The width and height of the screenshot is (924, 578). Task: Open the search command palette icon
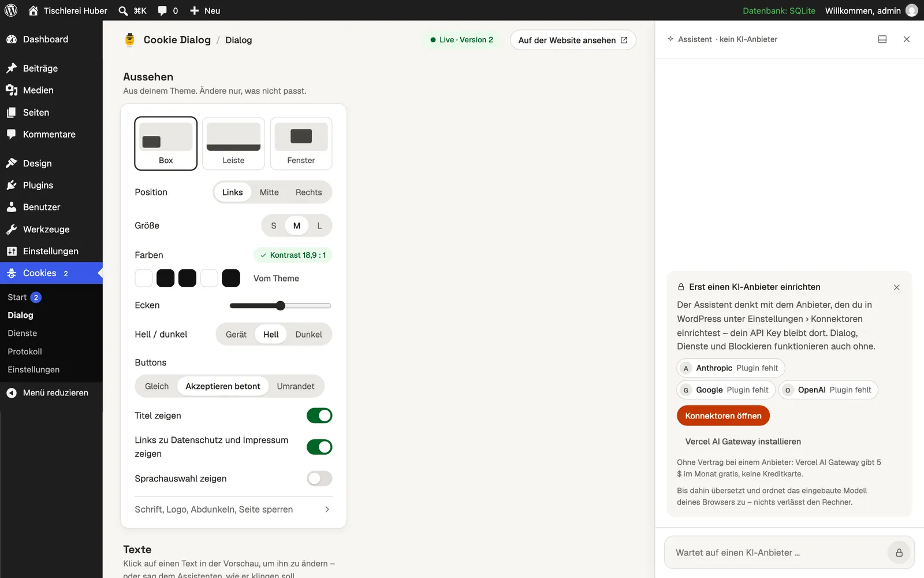(123, 10)
